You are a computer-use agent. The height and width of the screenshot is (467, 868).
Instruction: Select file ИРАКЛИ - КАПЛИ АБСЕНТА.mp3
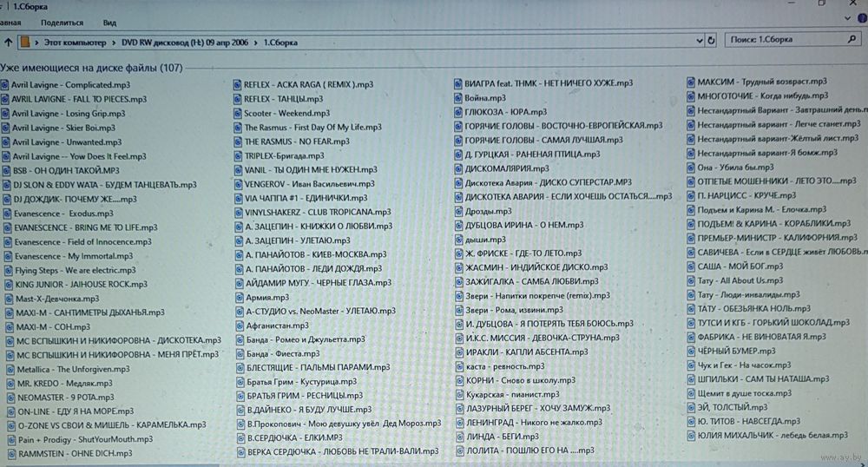(523, 352)
